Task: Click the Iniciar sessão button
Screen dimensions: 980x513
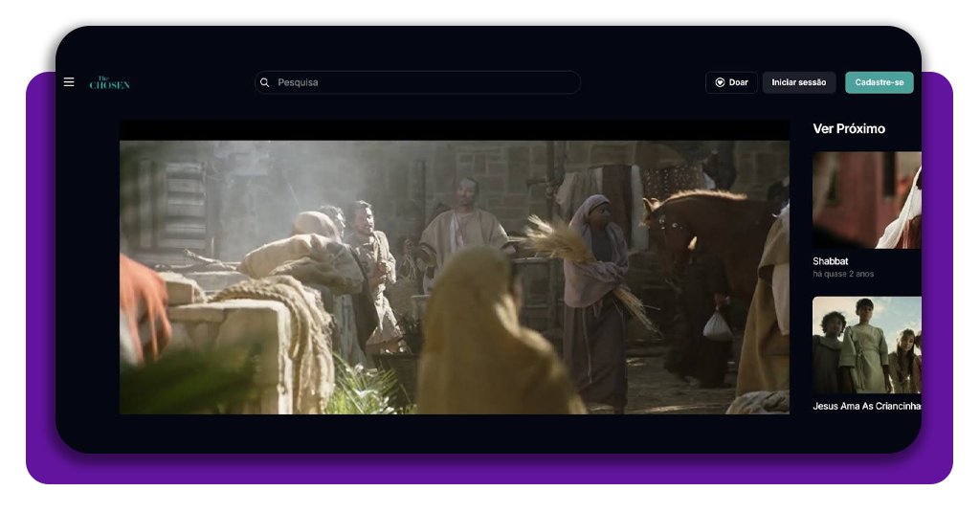Action: click(798, 83)
